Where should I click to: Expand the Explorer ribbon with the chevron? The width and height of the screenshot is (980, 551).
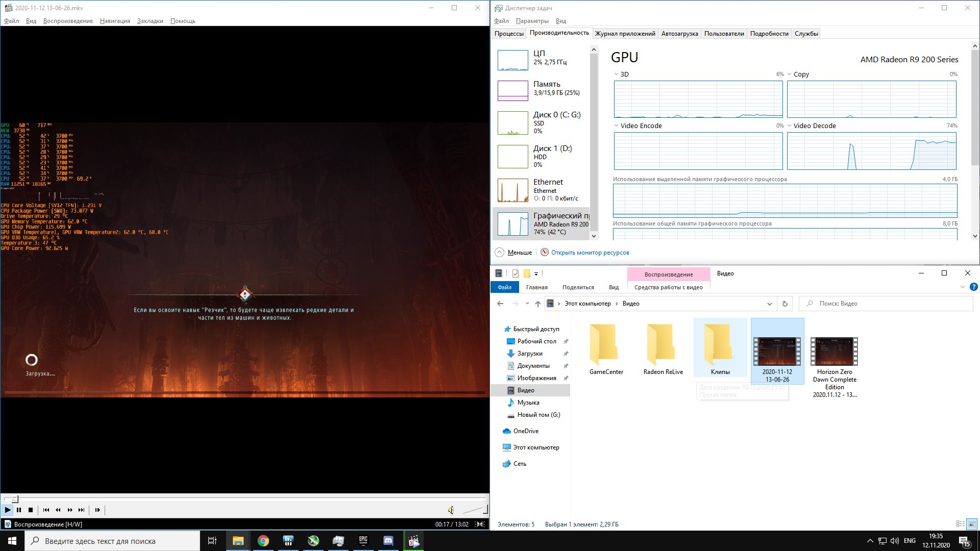962,287
